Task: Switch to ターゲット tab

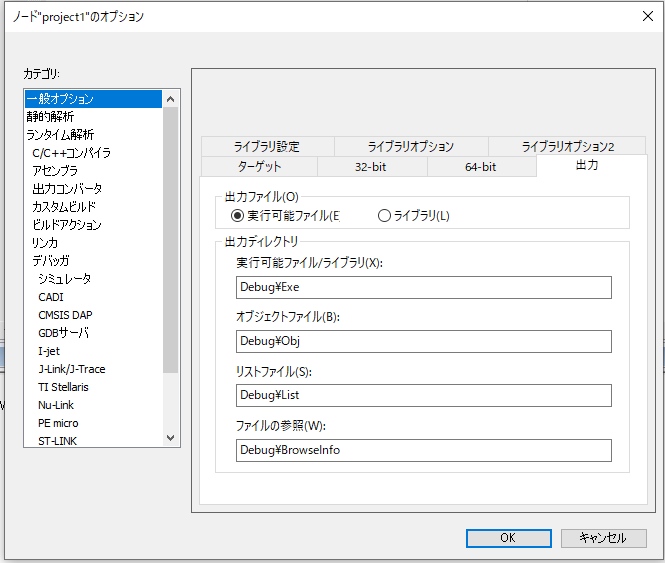Action: (x=259, y=166)
